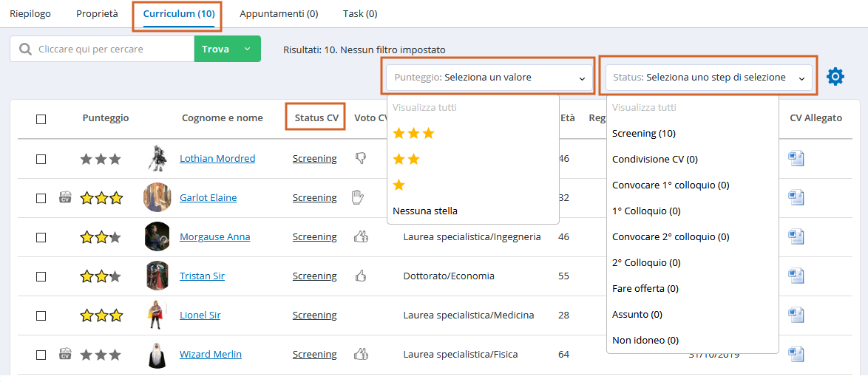Open the arrow next to Trova button
This screenshot has width=868, height=382.
tap(248, 50)
